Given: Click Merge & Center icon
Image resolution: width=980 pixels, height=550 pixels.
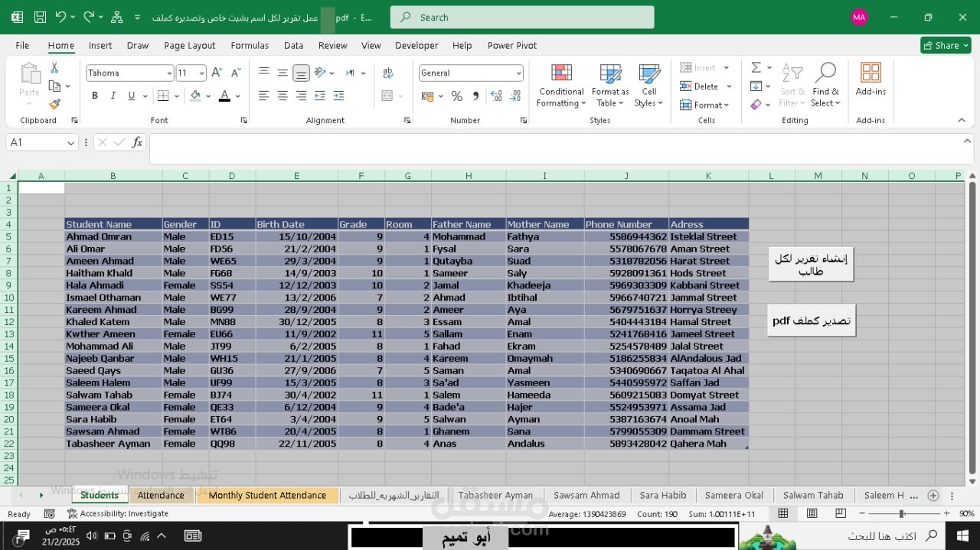Looking at the screenshot, I should point(387,96).
